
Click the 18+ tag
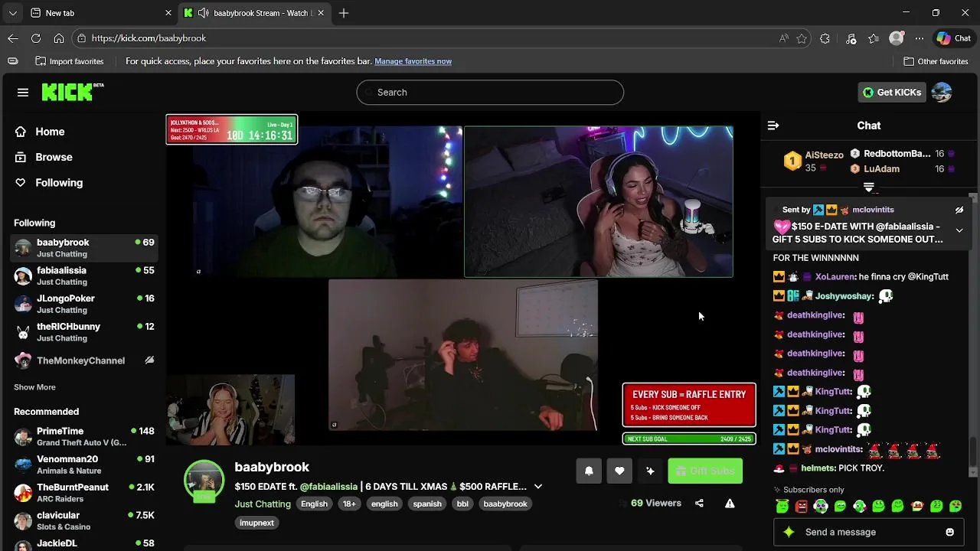click(350, 504)
